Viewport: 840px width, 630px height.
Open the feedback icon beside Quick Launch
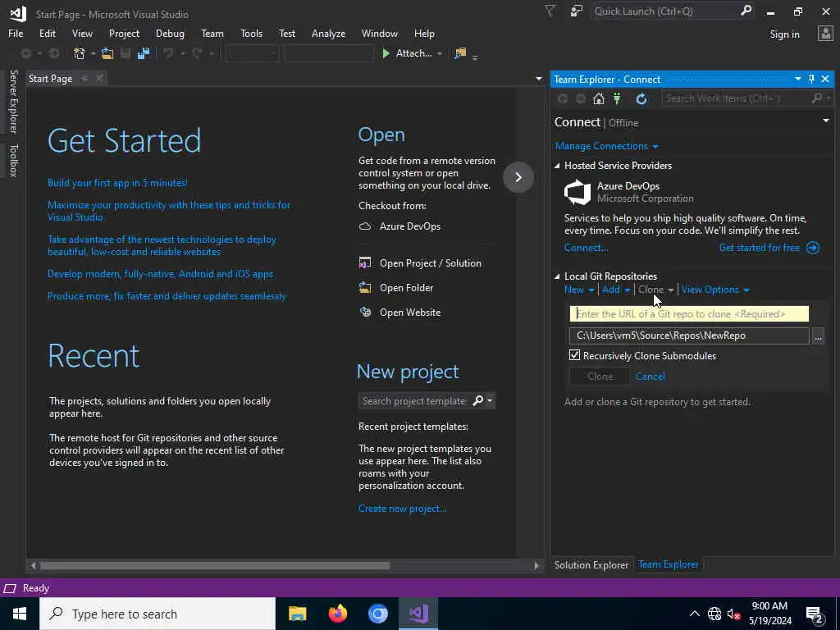coord(577,11)
